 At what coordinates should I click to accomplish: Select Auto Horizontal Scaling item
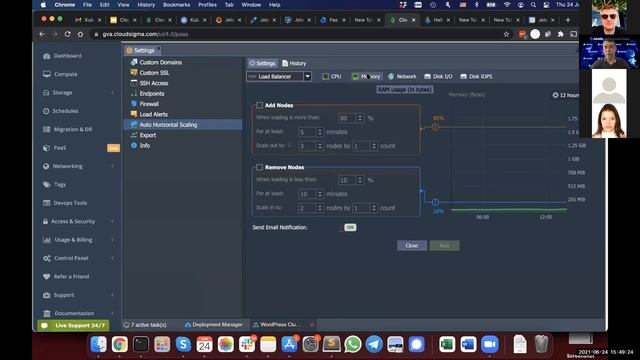click(183, 124)
